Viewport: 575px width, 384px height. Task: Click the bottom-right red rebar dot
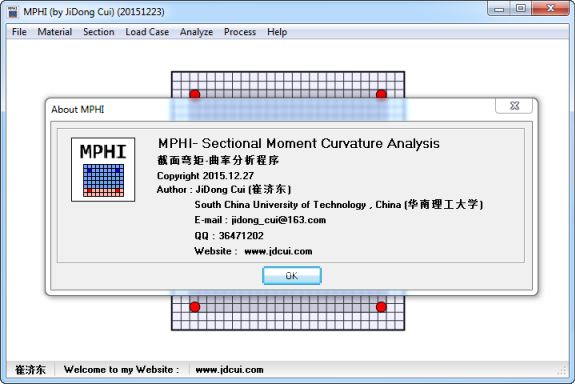(x=381, y=307)
